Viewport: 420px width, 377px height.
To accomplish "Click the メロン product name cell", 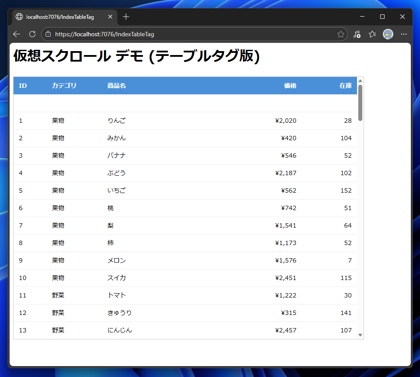I will pyautogui.click(x=116, y=260).
